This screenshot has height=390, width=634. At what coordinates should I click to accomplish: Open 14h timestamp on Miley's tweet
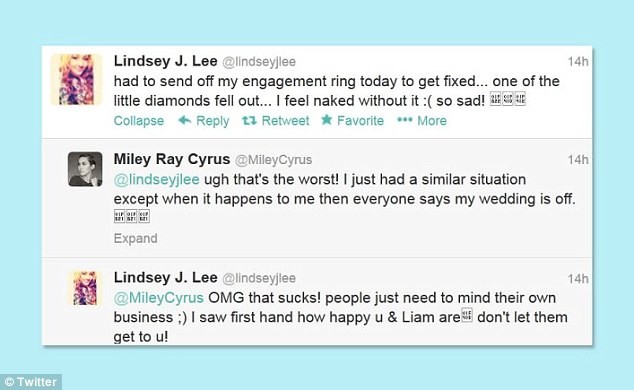[578, 160]
